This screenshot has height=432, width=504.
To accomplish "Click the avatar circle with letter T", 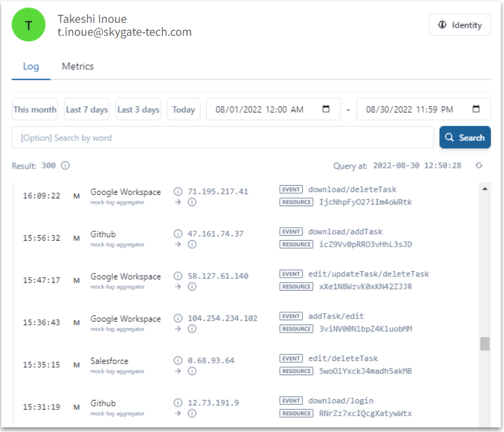I will [29, 25].
